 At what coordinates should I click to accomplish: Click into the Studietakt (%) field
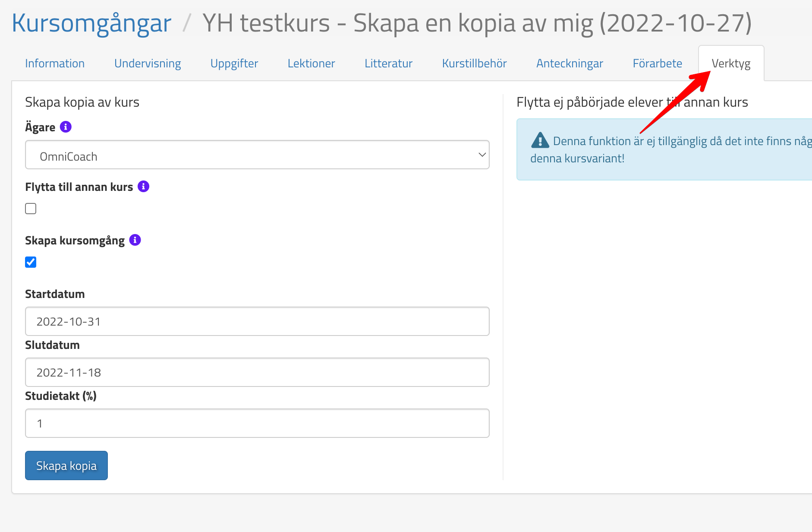[257, 424]
